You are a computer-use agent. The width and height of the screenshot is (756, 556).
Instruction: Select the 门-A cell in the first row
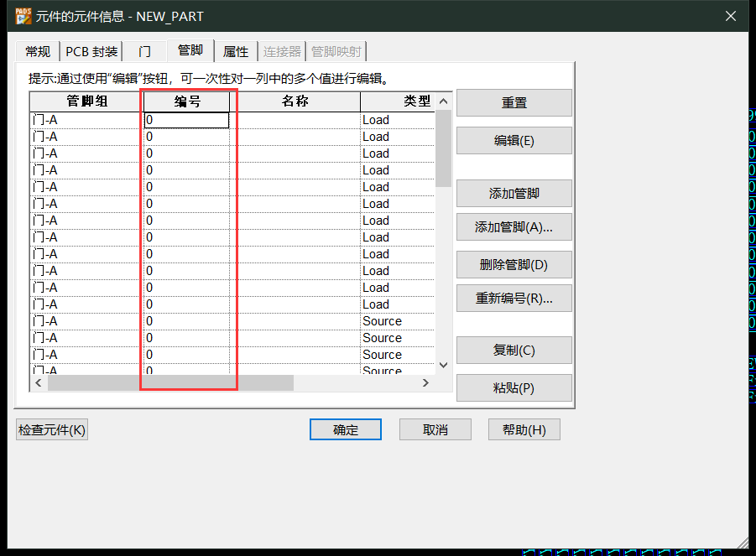pos(87,120)
